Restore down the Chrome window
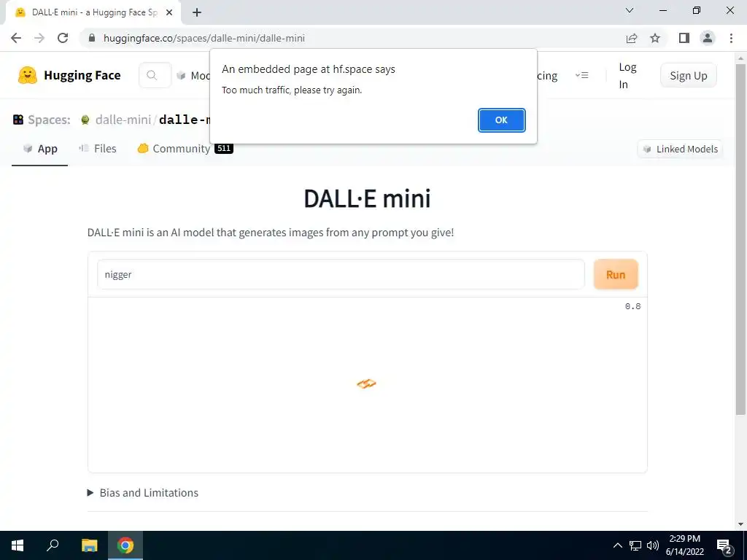Image resolution: width=747 pixels, height=560 pixels. [x=697, y=10]
